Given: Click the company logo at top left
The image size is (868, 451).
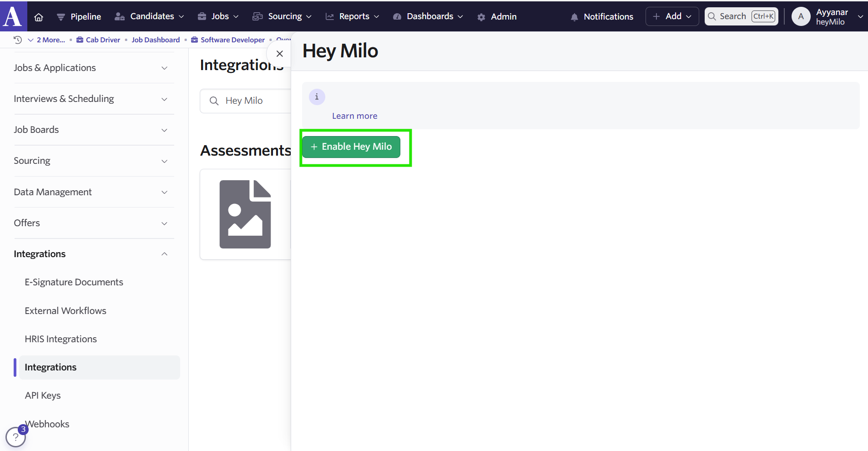Looking at the screenshot, I should coord(13,16).
